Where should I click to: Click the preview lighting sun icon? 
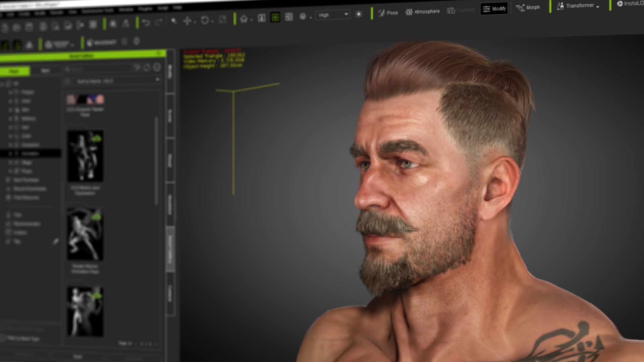[x=359, y=14]
